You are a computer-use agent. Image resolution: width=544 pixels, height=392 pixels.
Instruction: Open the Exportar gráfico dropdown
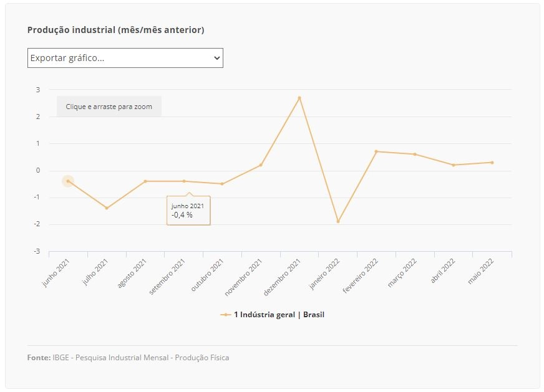pos(125,58)
